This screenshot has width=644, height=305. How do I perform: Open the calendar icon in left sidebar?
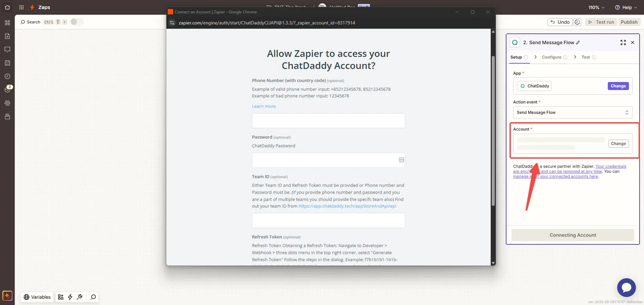pyautogui.click(x=7, y=63)
